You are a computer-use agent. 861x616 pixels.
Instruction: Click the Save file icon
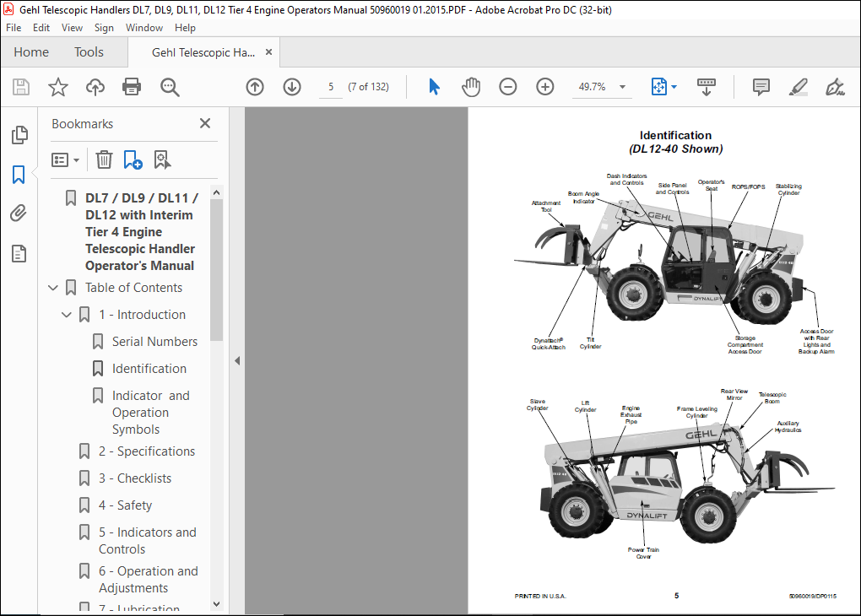pyautogui.click(x=21, y=87)
